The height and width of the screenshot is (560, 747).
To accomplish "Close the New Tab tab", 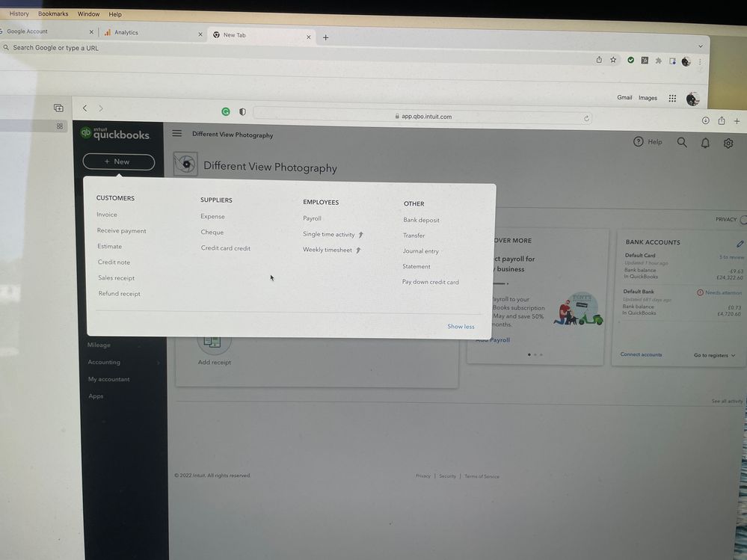I will click(x=308, y=37).
